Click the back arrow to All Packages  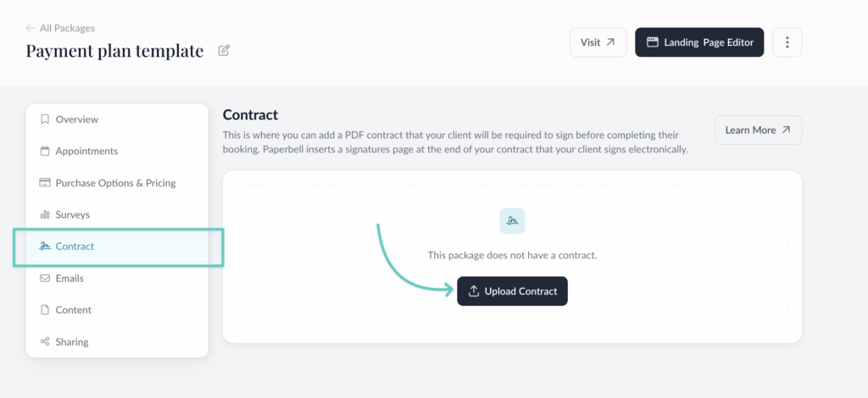click(x=31, y=28)
